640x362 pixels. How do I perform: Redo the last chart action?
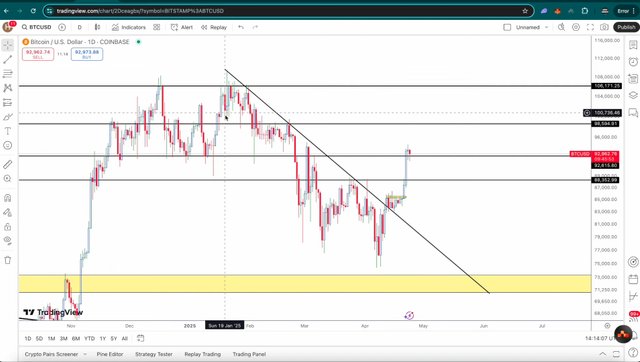[256, 27]
